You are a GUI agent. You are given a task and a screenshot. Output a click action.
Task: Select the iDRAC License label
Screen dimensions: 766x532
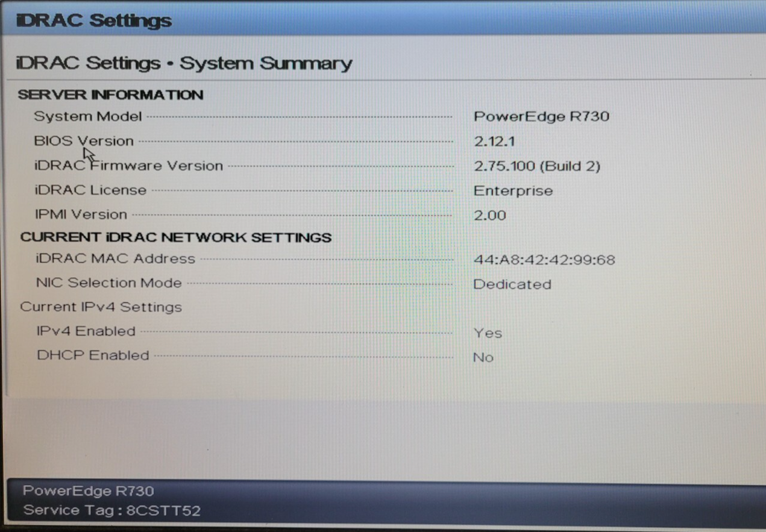(91, 190)
